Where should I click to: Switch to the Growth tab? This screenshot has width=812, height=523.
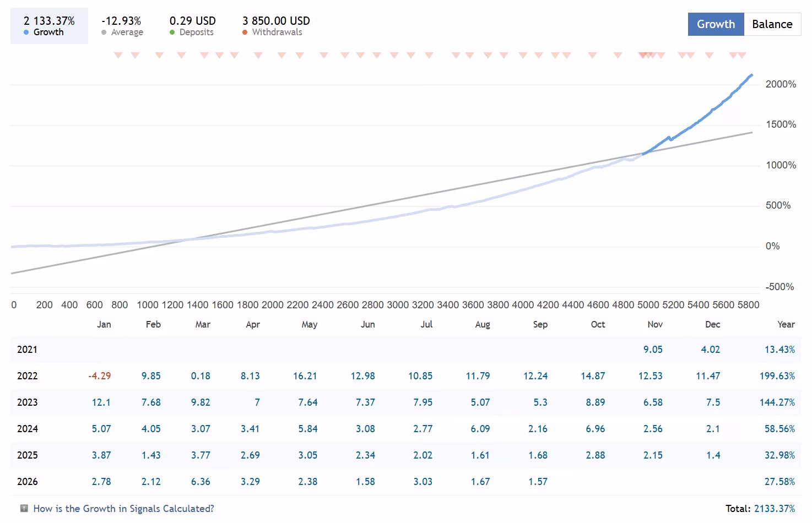click(x=716, y=24)
